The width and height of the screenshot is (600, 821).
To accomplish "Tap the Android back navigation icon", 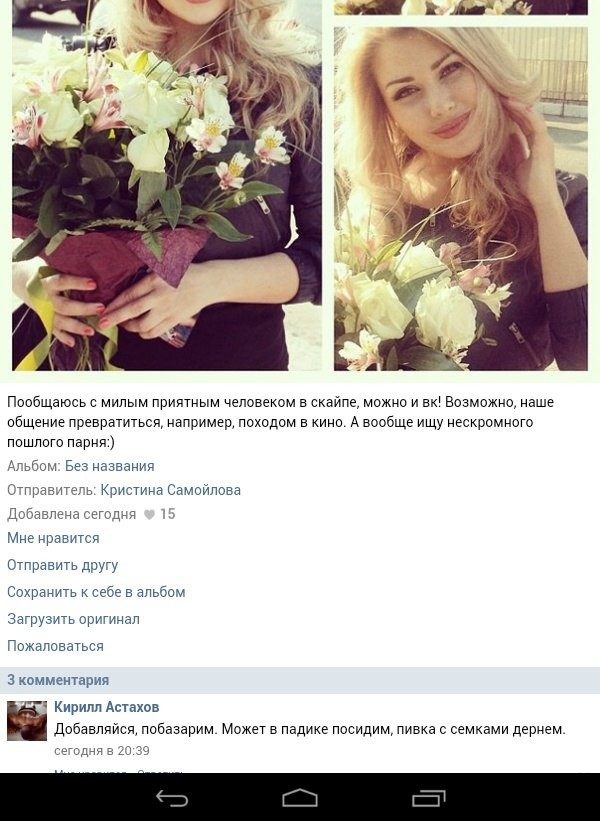I will pyautogui.click(x=172, y=798).
